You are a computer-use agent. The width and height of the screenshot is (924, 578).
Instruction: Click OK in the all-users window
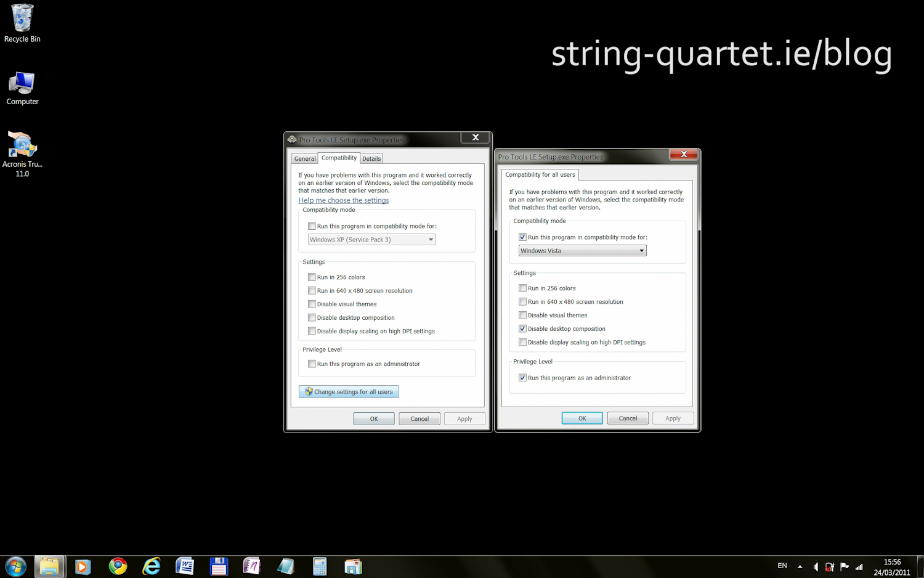[582, 418]
